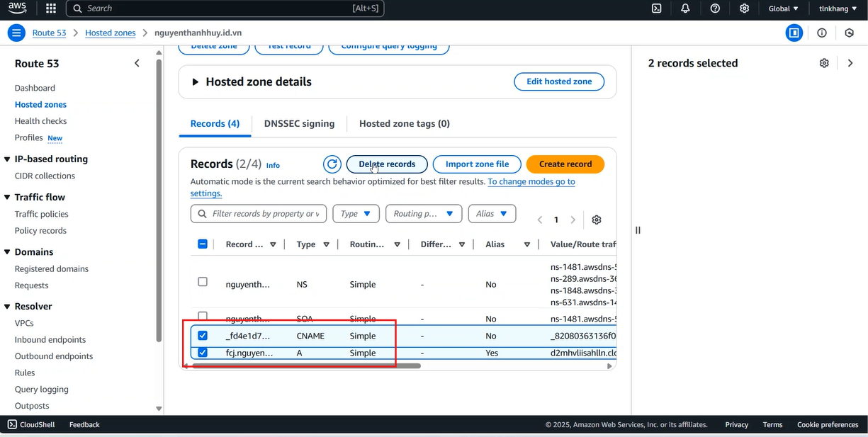
Task: Switch to Hosted zone tags tab
Action: point(405,123)
